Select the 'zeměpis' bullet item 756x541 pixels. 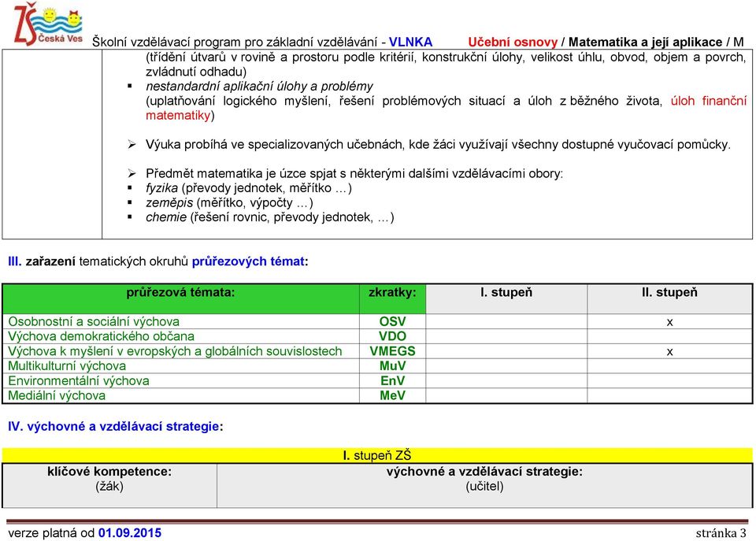229,202
